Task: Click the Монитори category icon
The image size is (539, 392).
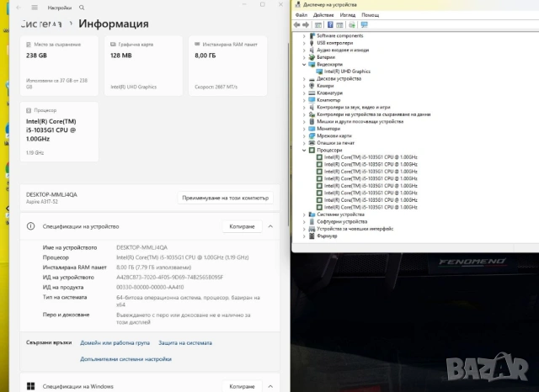Action: pos(312,129)
